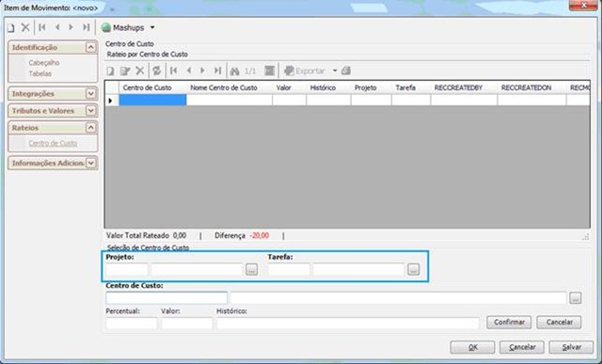Add new rateio row in grid toolbar
The height and width of the screenshot is (364, 602).
[x=111, y=71]
